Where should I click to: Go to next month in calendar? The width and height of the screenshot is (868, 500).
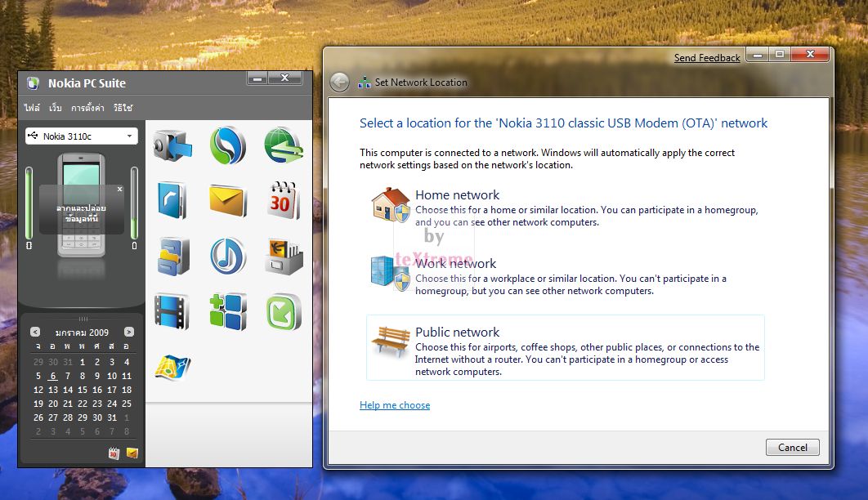[129, 332]
